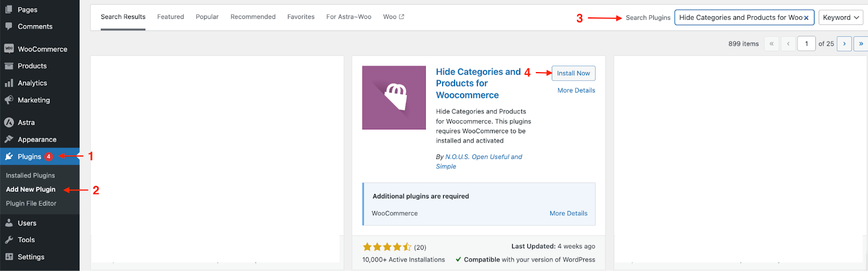Switch to the Popular tab
The image size is (868, 271).
[207, 17]
